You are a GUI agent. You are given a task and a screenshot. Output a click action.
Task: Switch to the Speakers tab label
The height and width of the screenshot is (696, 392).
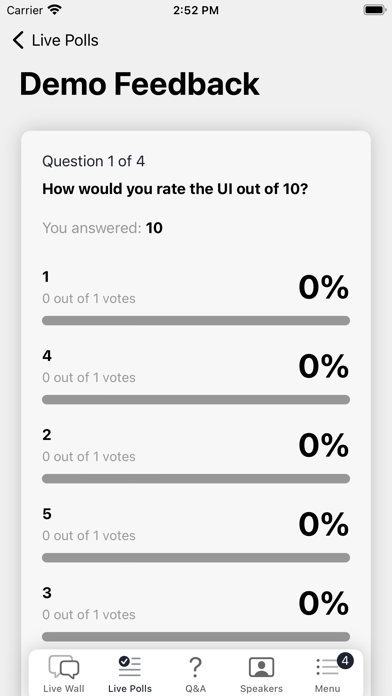click(x=261, y=688)
